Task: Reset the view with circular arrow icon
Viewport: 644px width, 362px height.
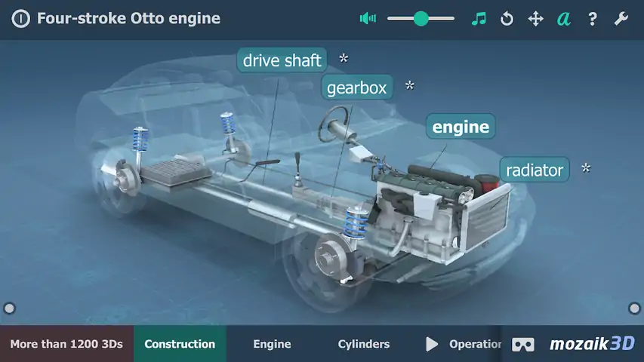Action: click(x=507, y=19)
